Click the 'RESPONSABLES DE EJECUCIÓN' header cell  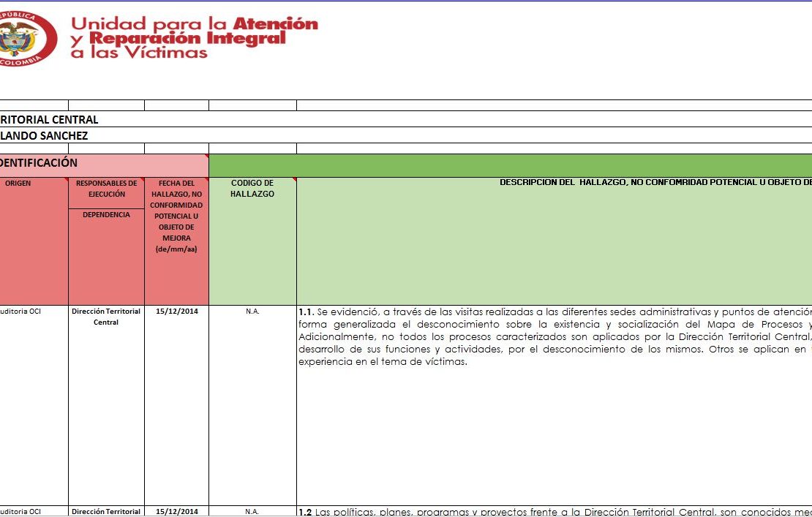[x=106, y=193]
